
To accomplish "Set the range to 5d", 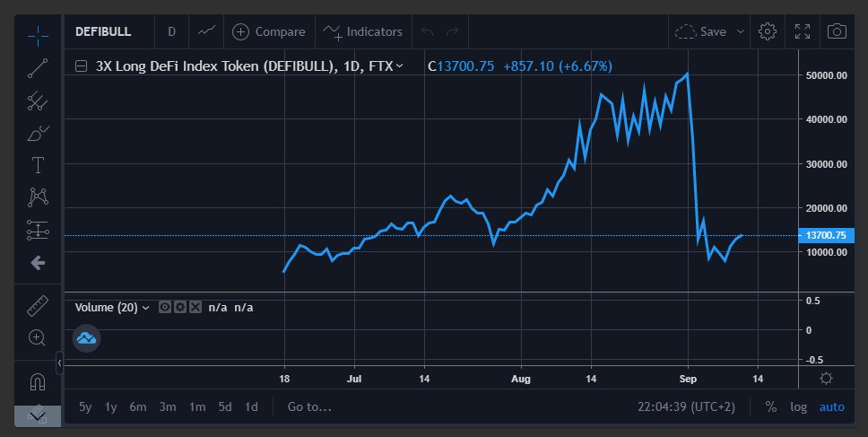I will [225, 407].
